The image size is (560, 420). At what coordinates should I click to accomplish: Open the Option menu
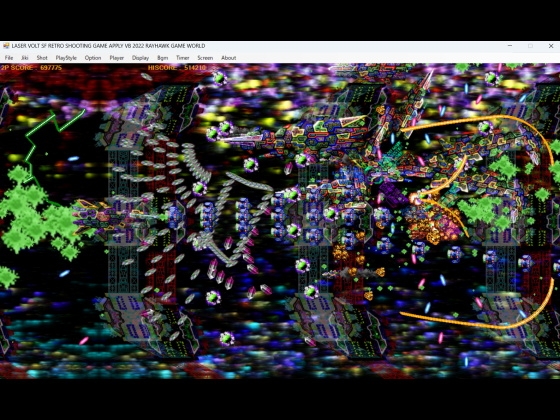pyautogui.click(x=93, y=58)
